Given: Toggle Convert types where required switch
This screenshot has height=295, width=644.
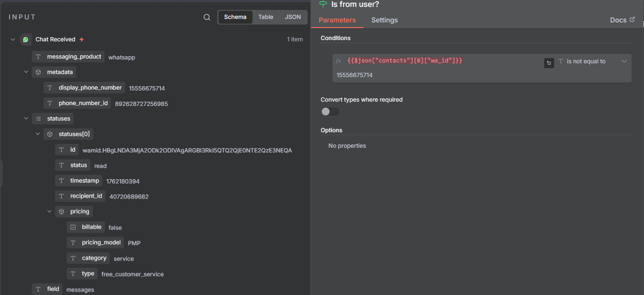Looking at the screenshot, I should point(330,112).
